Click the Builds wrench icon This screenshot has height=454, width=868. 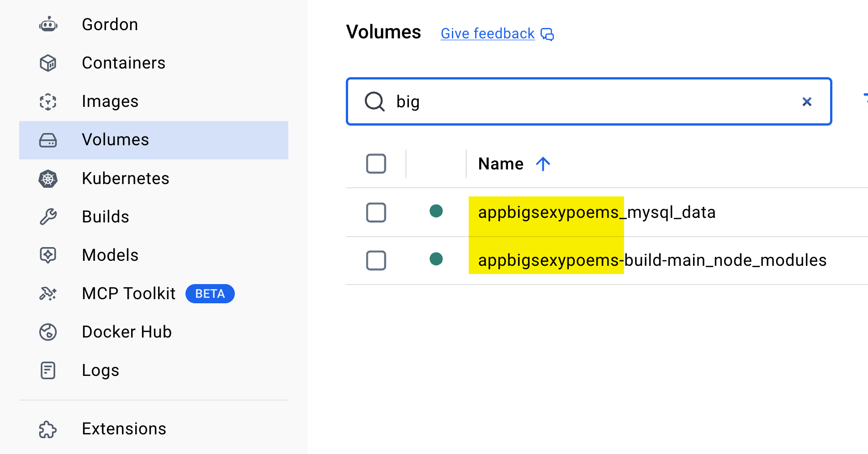tap(48, 217)
